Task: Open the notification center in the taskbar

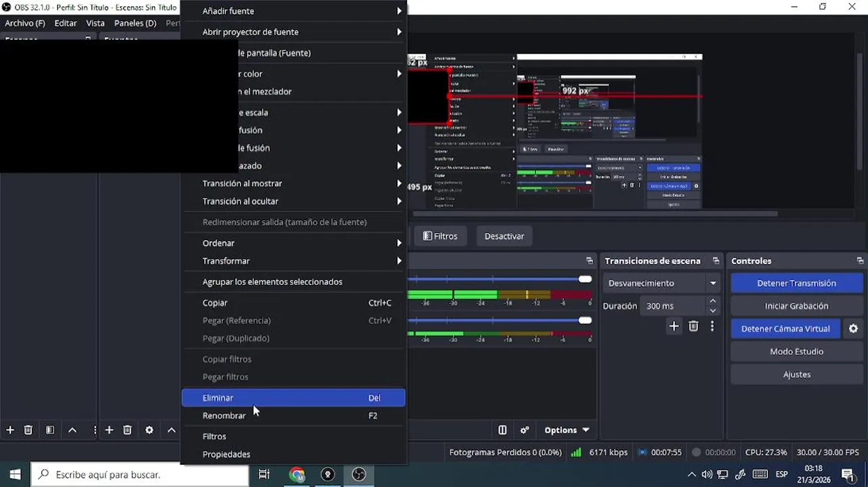Action: 848,475
